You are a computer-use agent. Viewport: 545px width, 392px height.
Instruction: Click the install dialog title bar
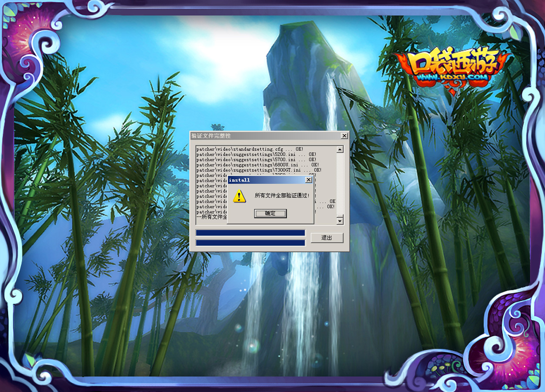click(266, 180)
